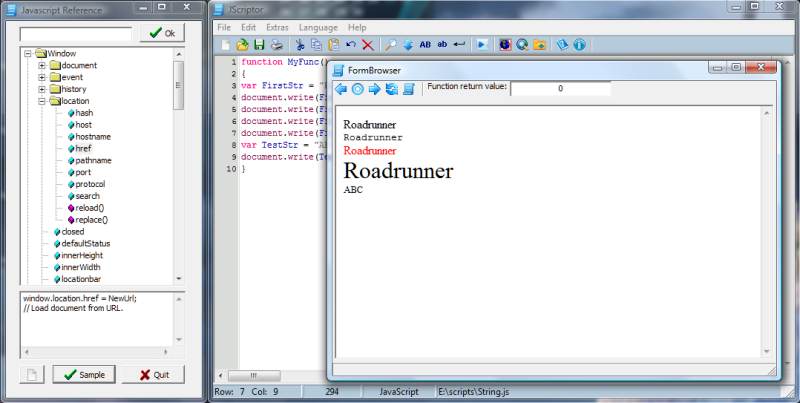Select the innerWidth property
This screenshot has width=800, height=403.
(x=81, y=267)
